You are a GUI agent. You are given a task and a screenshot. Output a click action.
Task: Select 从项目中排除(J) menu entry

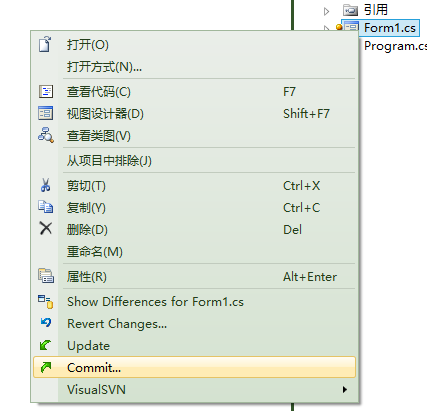[x=109, y=161]
